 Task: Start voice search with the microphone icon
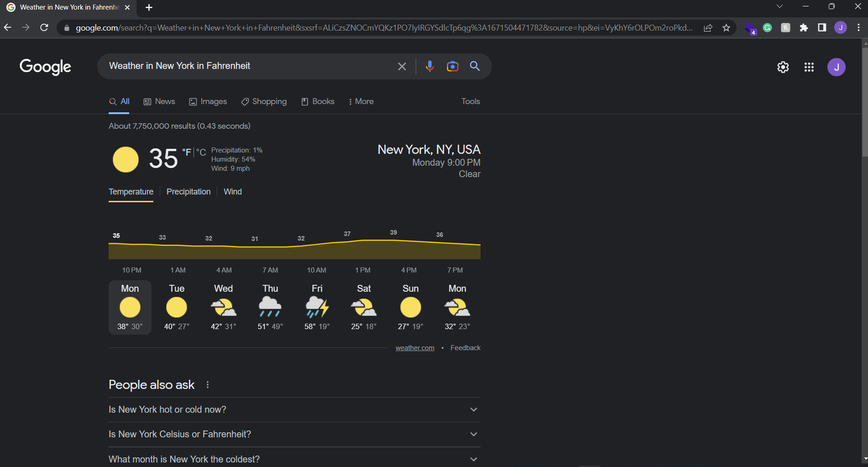429,66
